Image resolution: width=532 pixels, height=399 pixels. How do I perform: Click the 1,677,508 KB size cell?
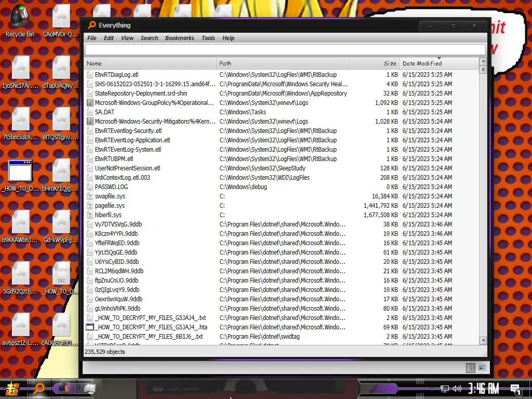(x=381, y=215)
